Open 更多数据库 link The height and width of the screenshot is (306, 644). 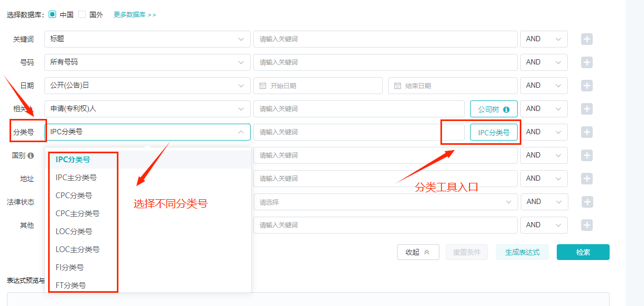pyautogui.click(x=135, y=15)
